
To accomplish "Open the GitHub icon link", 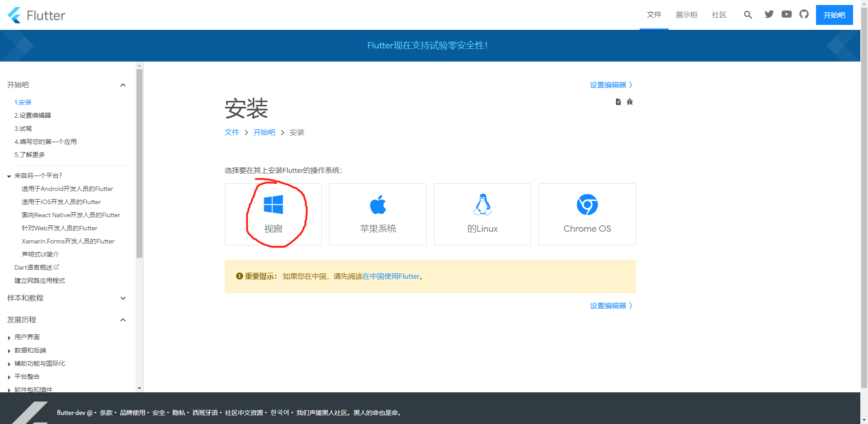I will click(x=804, y=14).
